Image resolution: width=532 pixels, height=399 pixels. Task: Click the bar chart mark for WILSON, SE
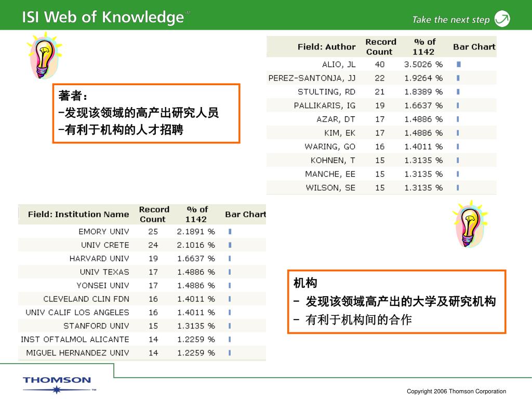tap(458, 188)
